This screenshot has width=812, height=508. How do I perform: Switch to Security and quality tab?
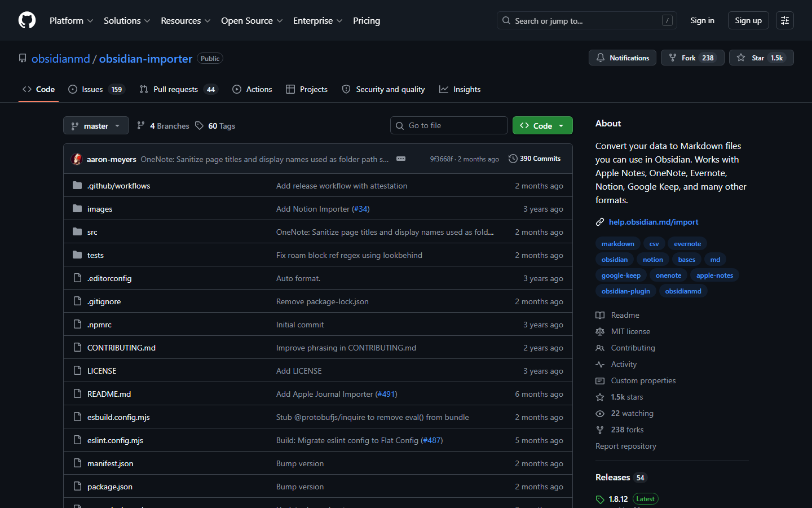(383, 89)
